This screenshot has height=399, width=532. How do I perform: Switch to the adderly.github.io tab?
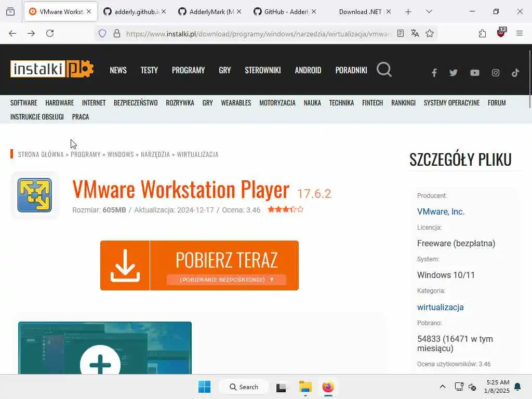135,12
